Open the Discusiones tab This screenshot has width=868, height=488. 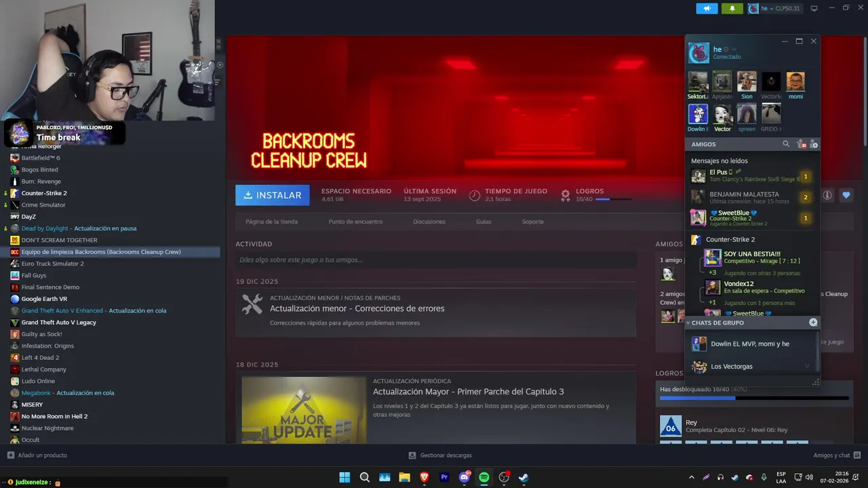pyautogui.click(x=429, y=222)
